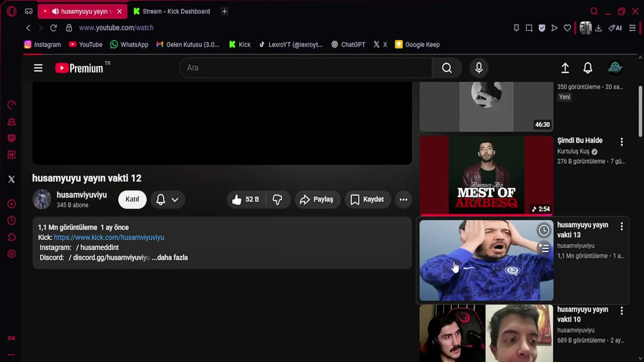
Task: Pin the page with the pinboard icon
Action: click(x=516, y=28)
